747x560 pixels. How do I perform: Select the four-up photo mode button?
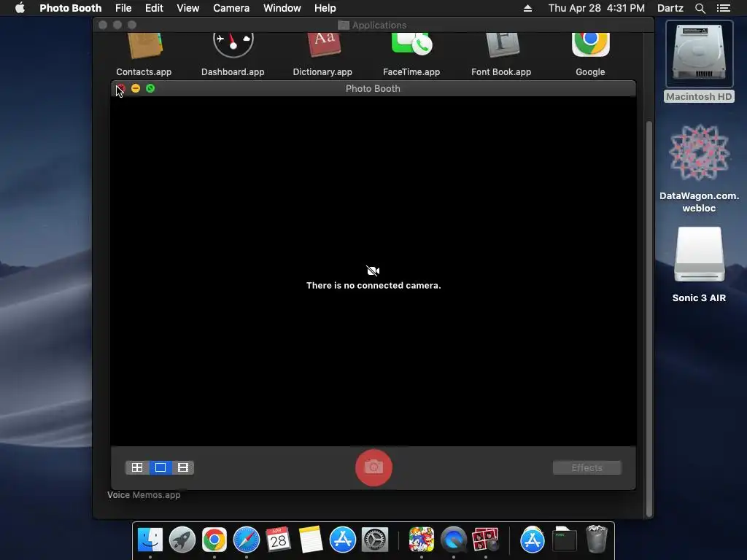(137, 467)
